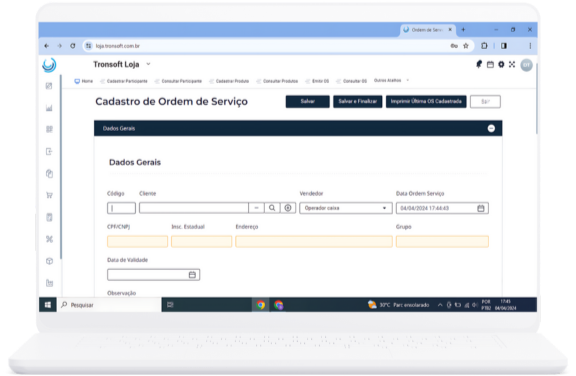The image size is (576, 376).
Task: Open calendar picker for Data Ordem Serviço
Action: pyautogui.click(x=480, y=208)
